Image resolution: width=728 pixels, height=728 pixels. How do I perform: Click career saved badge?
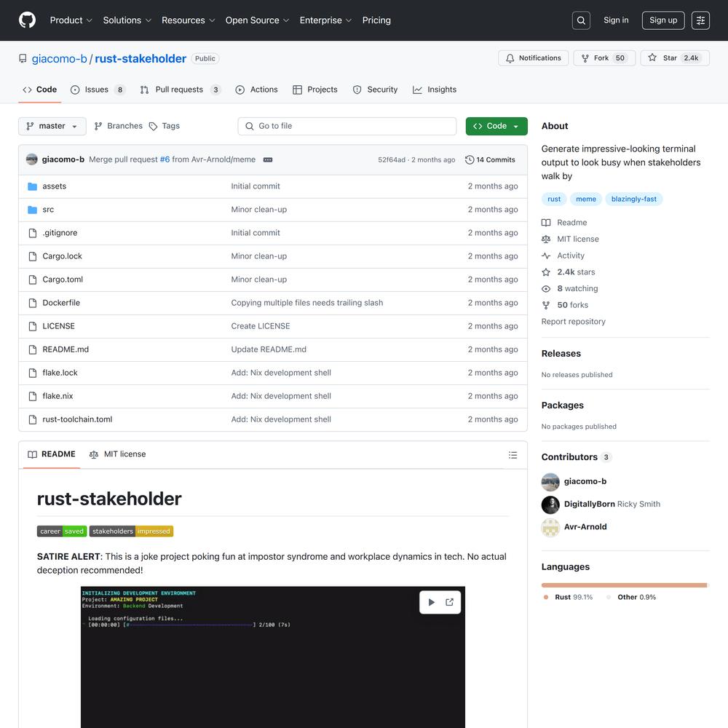pyautogui.click(x=62, y=531)
